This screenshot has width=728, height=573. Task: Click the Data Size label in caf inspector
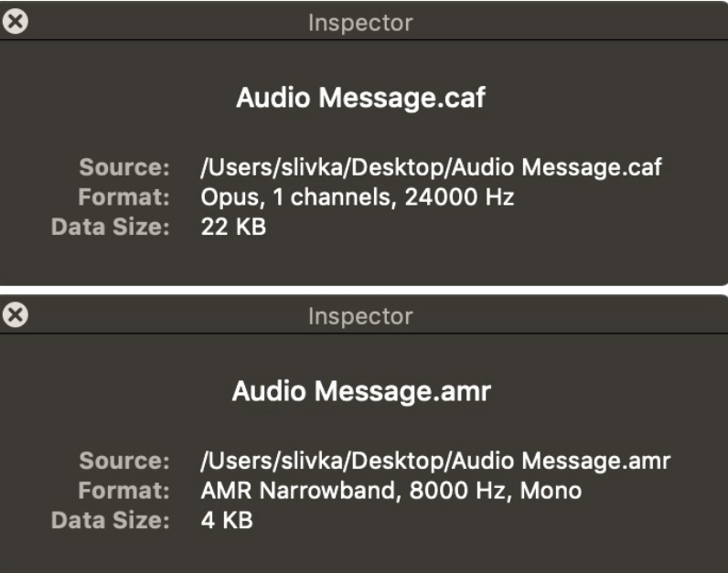click(x=111, y=228)
